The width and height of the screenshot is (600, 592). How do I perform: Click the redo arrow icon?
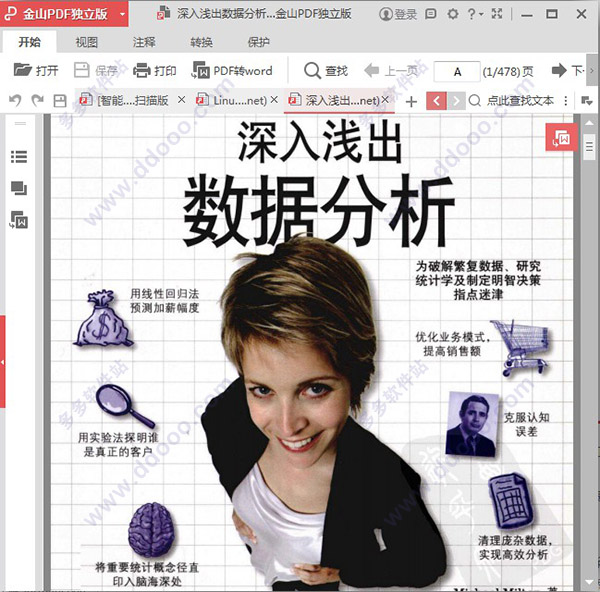38,101
